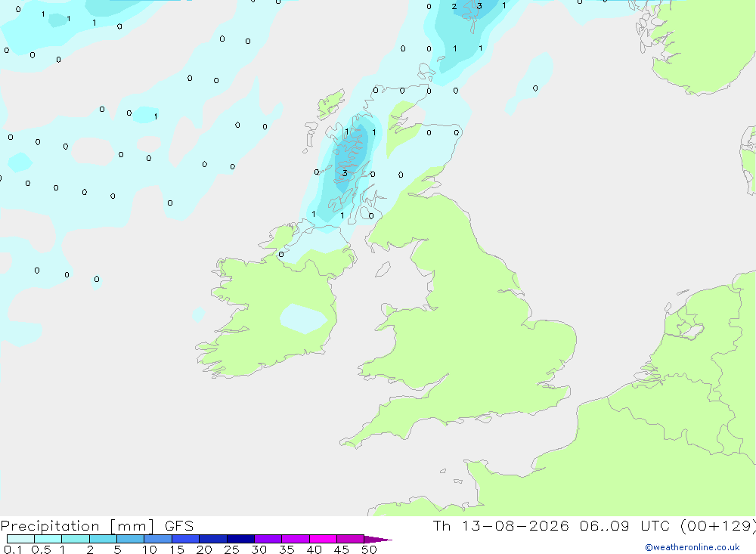This screenshot has height=554, width=756.
Task: Click the '25' legend scale label
Action: (x=231, y=549)
